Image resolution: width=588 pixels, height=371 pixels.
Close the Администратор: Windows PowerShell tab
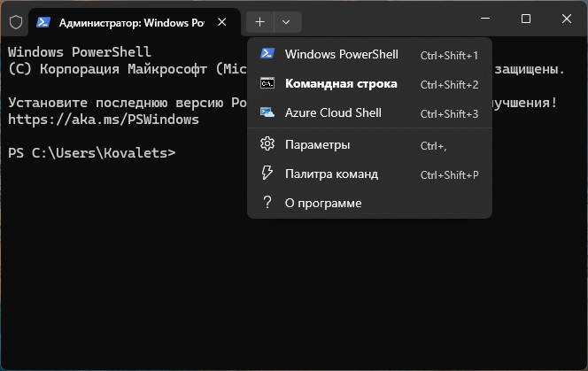click(222, 21)
